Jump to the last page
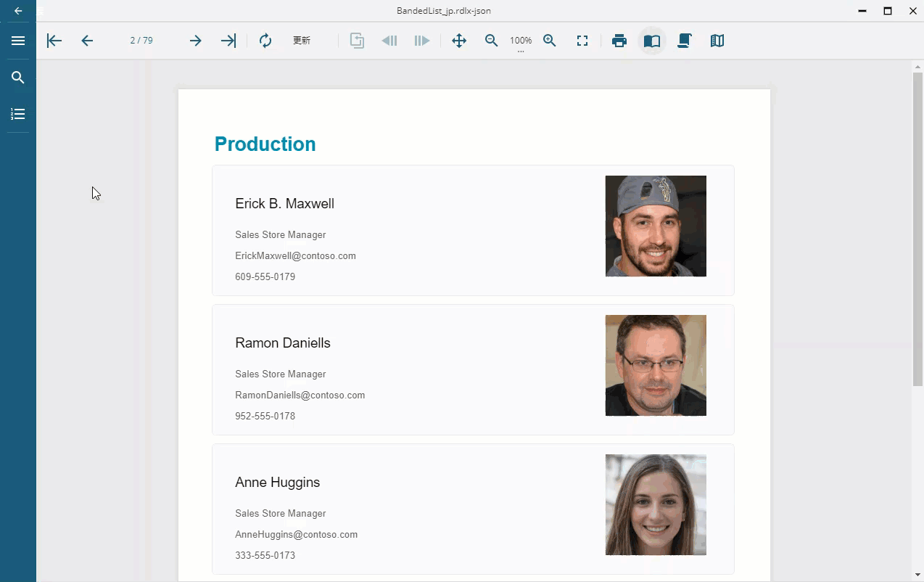Viewport: 924px width, 582px height. point(228,41)
